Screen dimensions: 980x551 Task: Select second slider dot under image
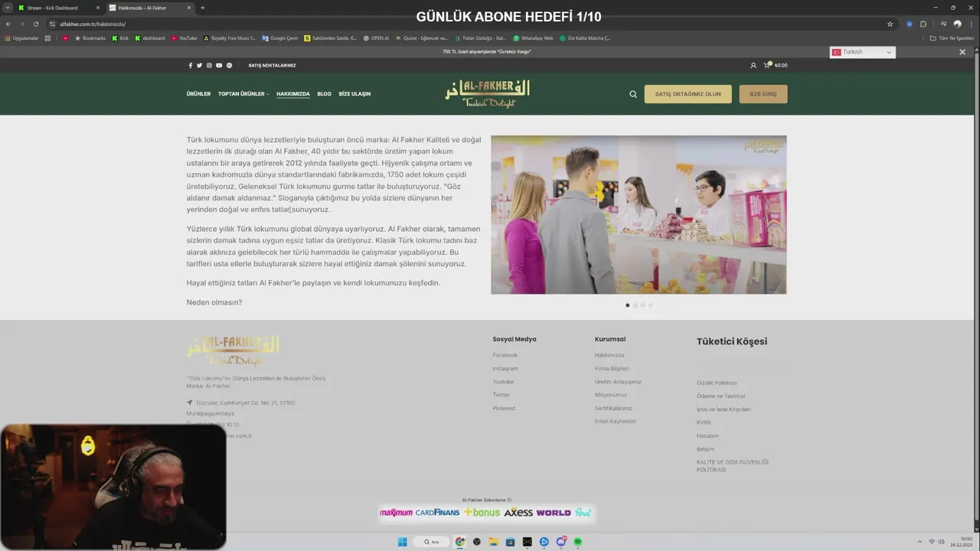click(x=635, y=305)
